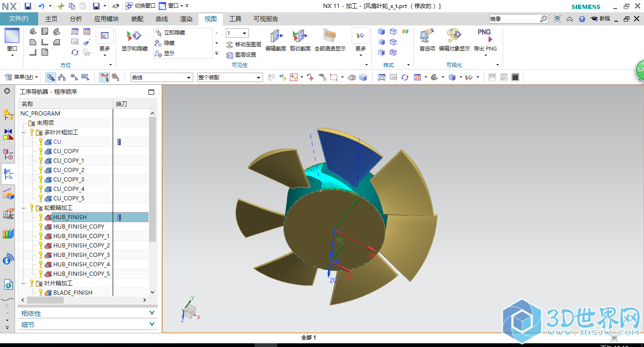Viewport: 644px width, 347px height.
Task: Open the Assembly Navigator sidebar tab
Action: point(8,114)
